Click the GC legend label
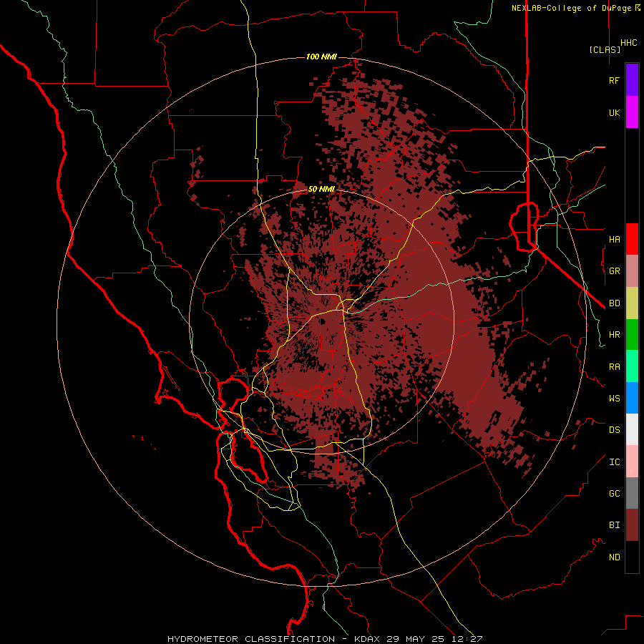The image size is (644, 644). click(614, 494)
